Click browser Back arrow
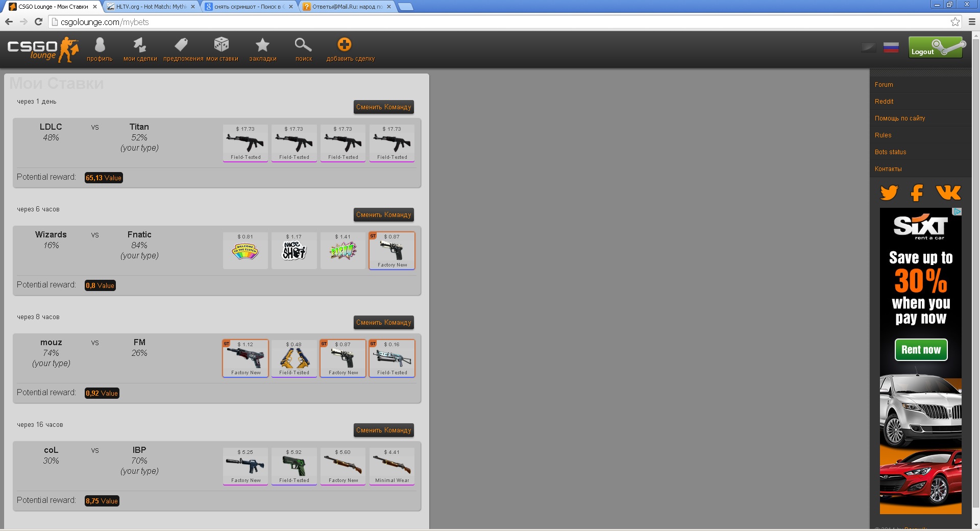Viewport: 980px width, 531px height. 9,21
